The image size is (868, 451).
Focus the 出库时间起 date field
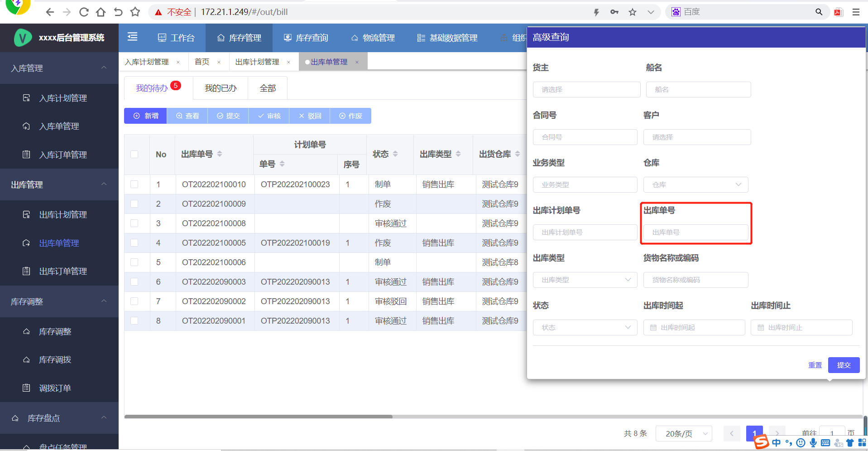[x=694, y=328]
